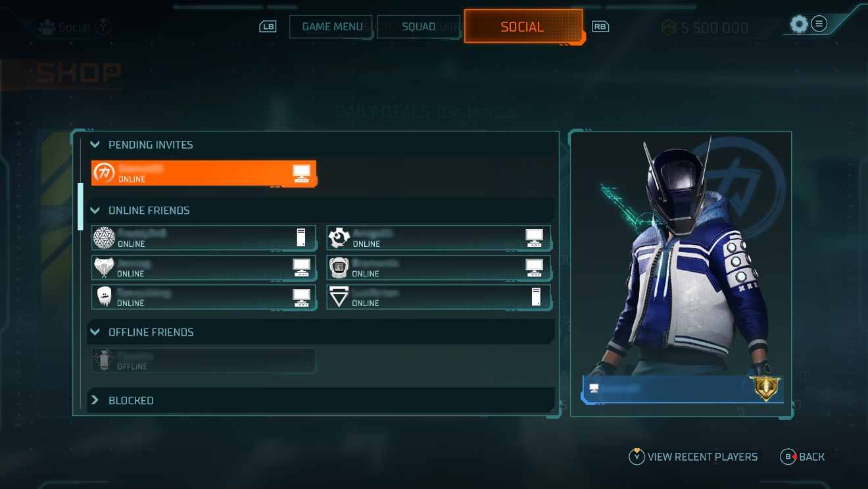Collapse the Pending Invites section

[x=95, y=144]
